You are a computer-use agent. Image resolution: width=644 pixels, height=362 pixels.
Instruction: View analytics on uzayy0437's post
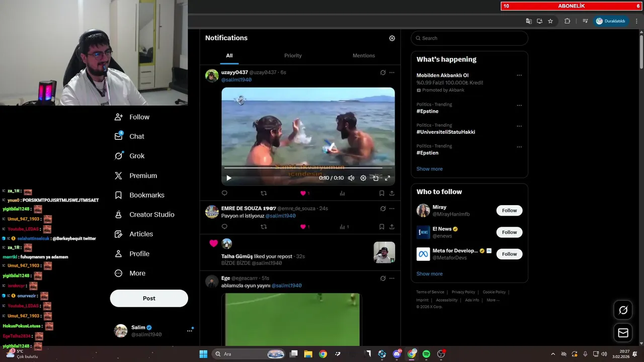(342, 193)
